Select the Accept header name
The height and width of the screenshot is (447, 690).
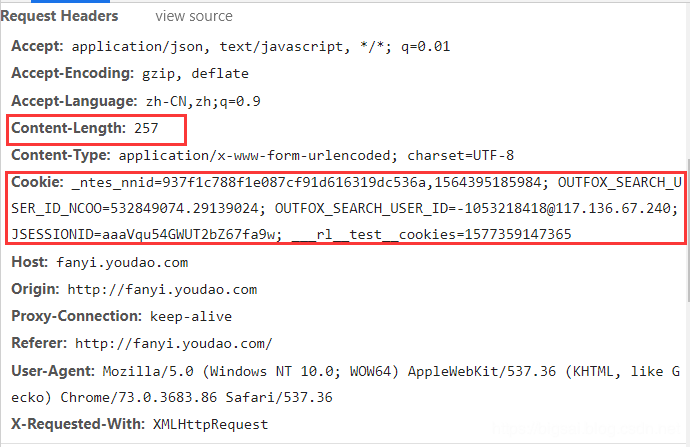[38, 46]
